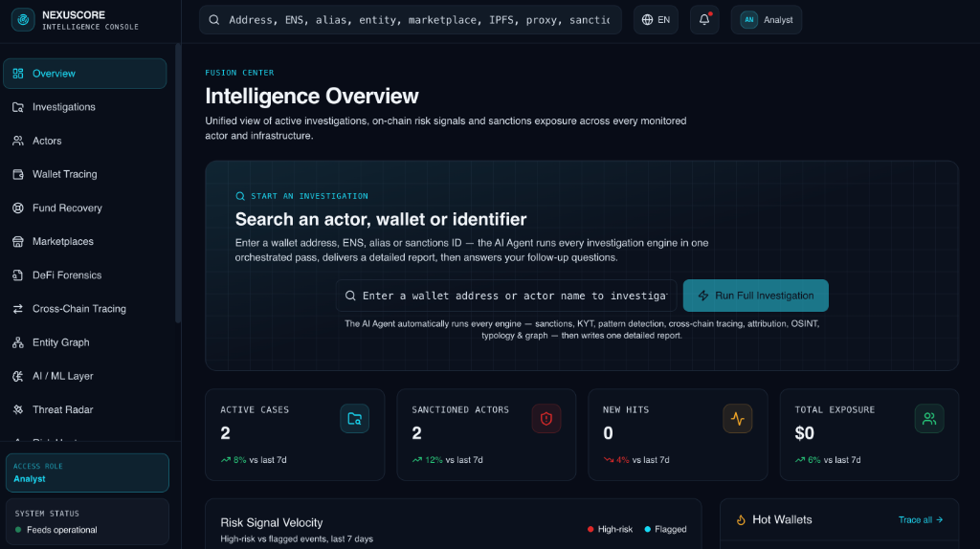Click the lightning icon on Run Full Investigation
This screenshot has height=549, width=980.
[703, 296]
